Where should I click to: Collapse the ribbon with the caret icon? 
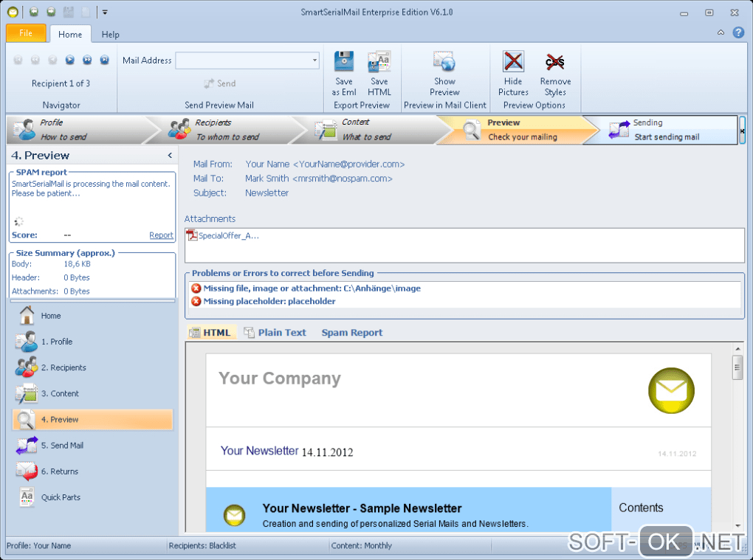click(x=721, y=32)
